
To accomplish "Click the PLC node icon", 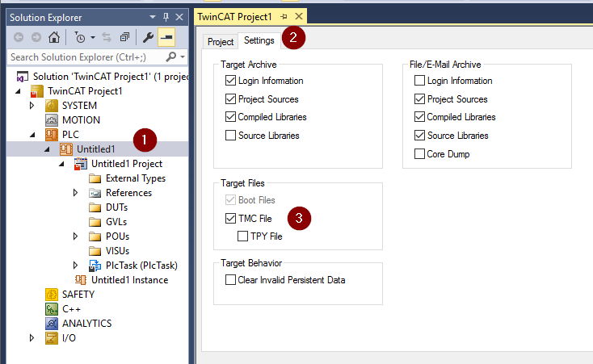I will click(x=52, y=135).
